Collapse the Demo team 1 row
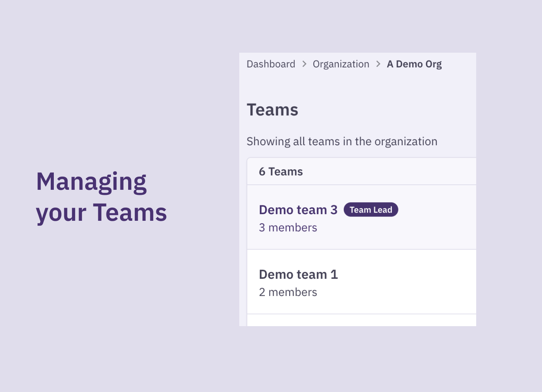 click(360, 282)
